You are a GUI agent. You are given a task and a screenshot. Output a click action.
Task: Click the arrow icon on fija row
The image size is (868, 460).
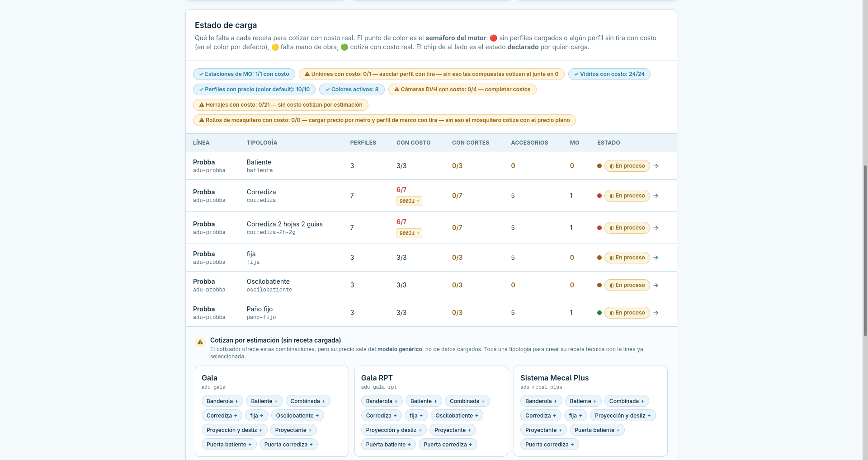656,258
